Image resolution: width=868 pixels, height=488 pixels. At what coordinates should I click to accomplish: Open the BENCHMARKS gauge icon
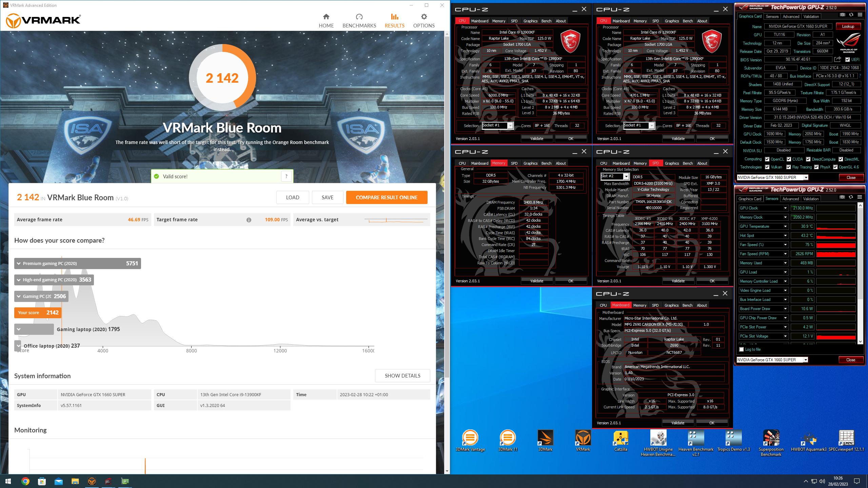point(359,17)
